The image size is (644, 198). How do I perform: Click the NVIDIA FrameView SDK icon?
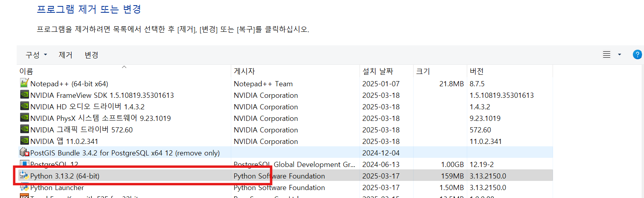point(24,95)
